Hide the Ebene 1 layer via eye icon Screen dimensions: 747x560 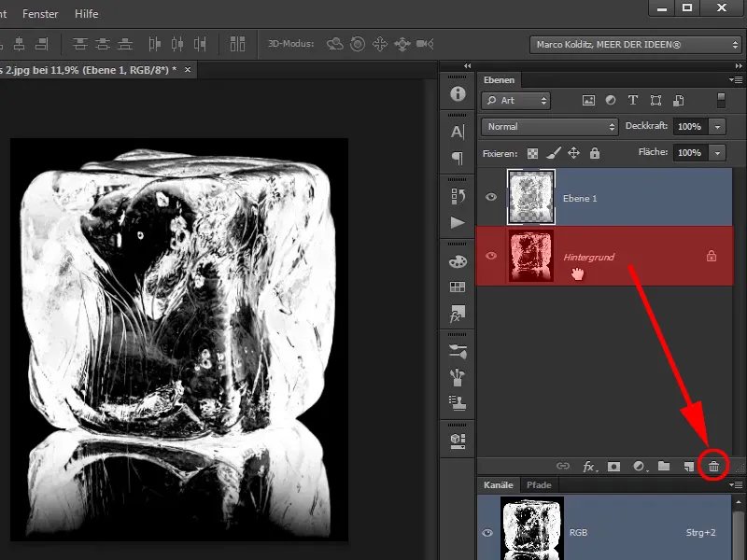coord(491,197)
